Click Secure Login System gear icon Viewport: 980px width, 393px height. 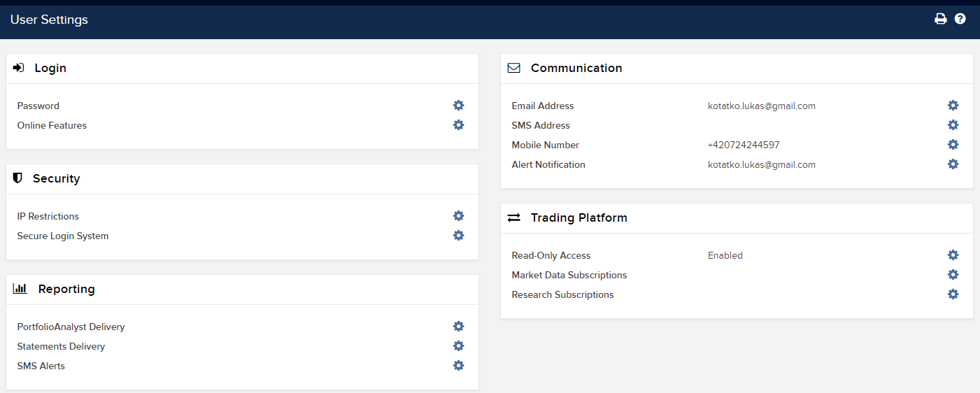tap(459, 236)
